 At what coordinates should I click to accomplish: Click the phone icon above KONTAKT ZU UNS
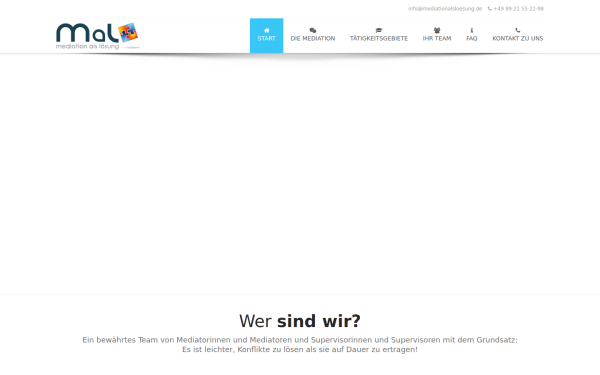[x=518, y=30]
